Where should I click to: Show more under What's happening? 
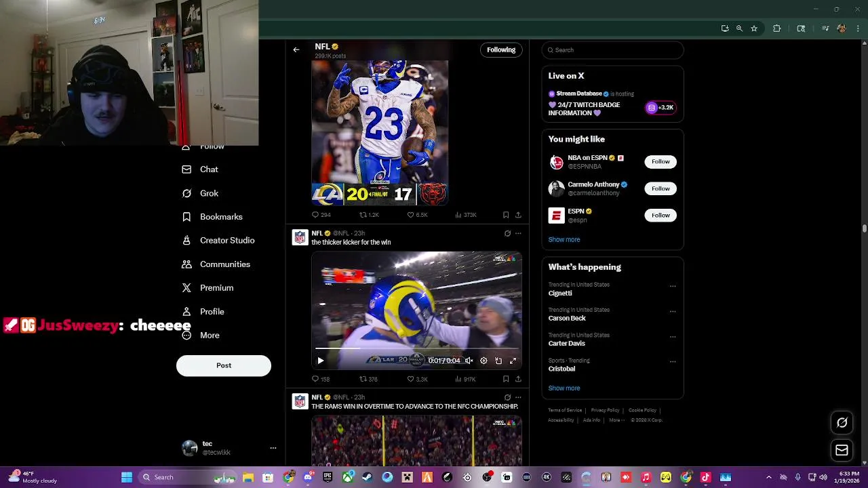tap(564, 388)
